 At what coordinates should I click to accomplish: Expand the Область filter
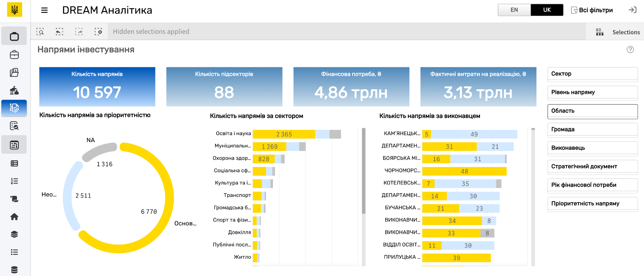[x=592, y=111]
